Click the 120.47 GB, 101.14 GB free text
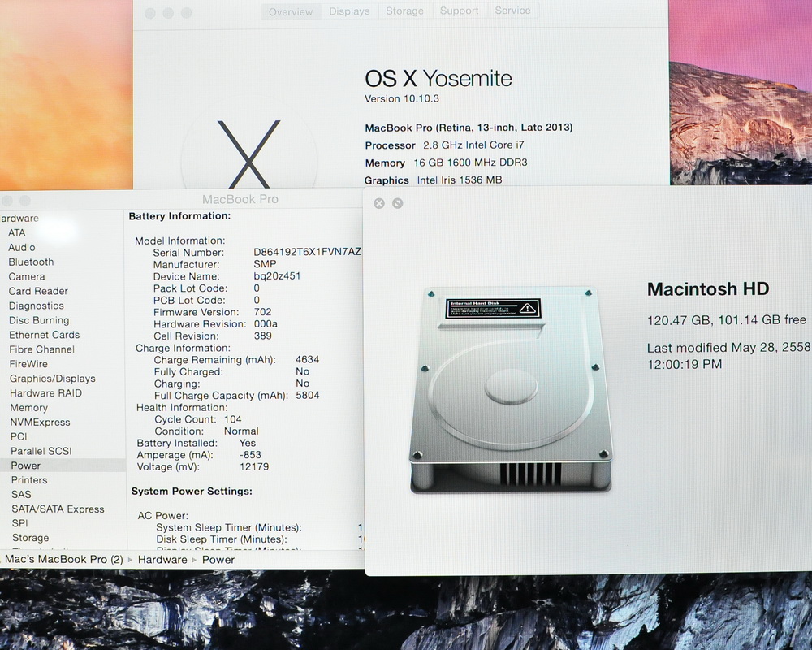 (x=727, y=320)
